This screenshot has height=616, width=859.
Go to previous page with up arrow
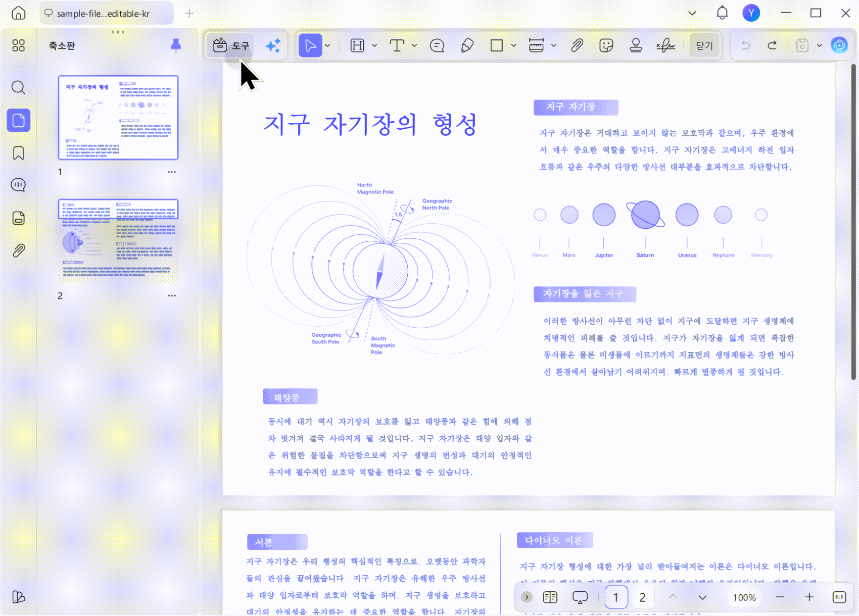(673, 597)
